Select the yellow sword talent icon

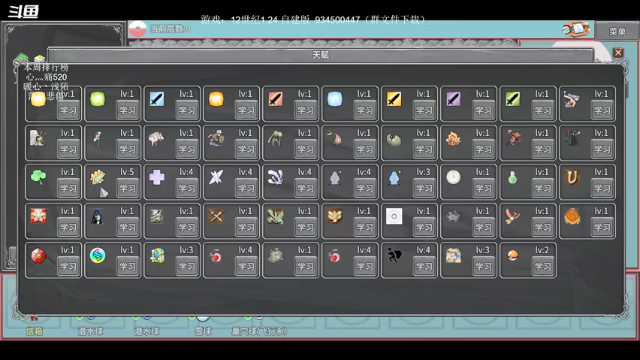click(394, 99)
